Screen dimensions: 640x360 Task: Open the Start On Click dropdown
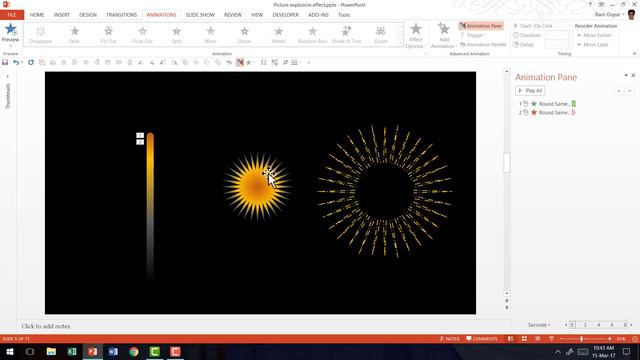point(542,26)
